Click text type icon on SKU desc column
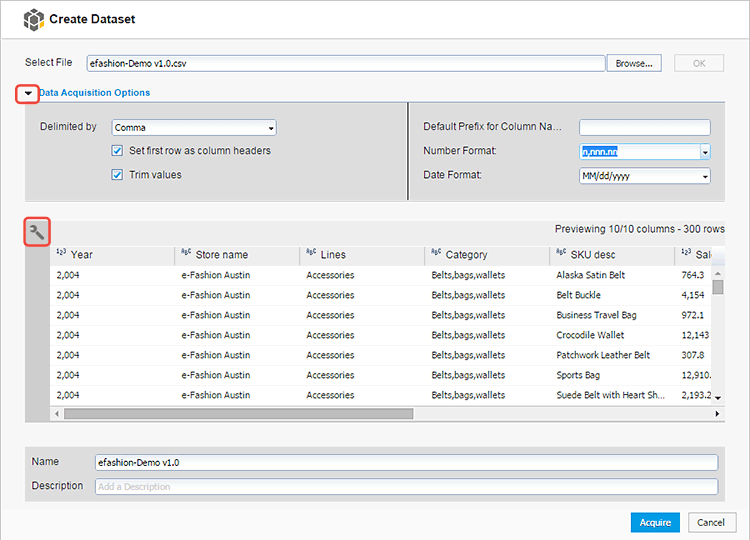 click(561, 254)
